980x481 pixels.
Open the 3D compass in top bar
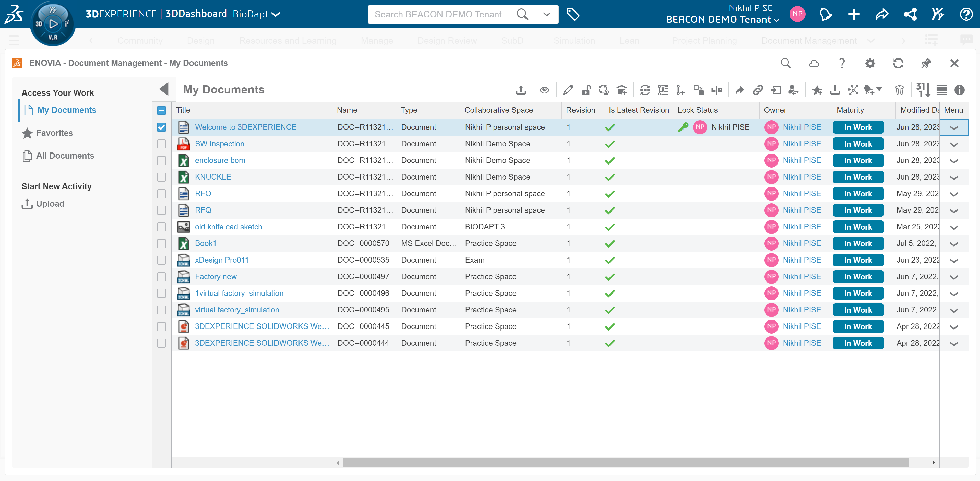(53, 24)
